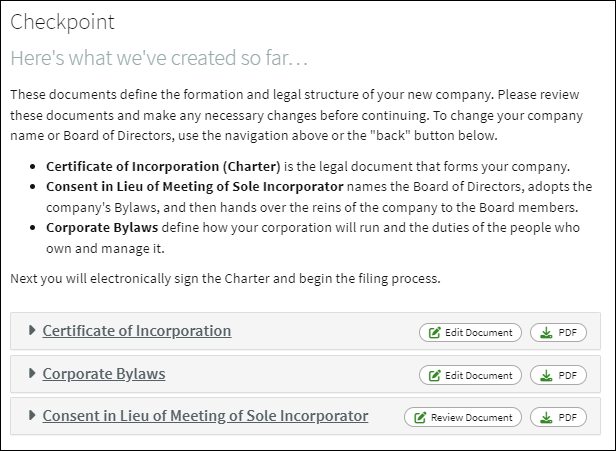Download the Corporate Bylaws PDF
Viewport: 616px width, 451px height.
(x=558, y=376)
